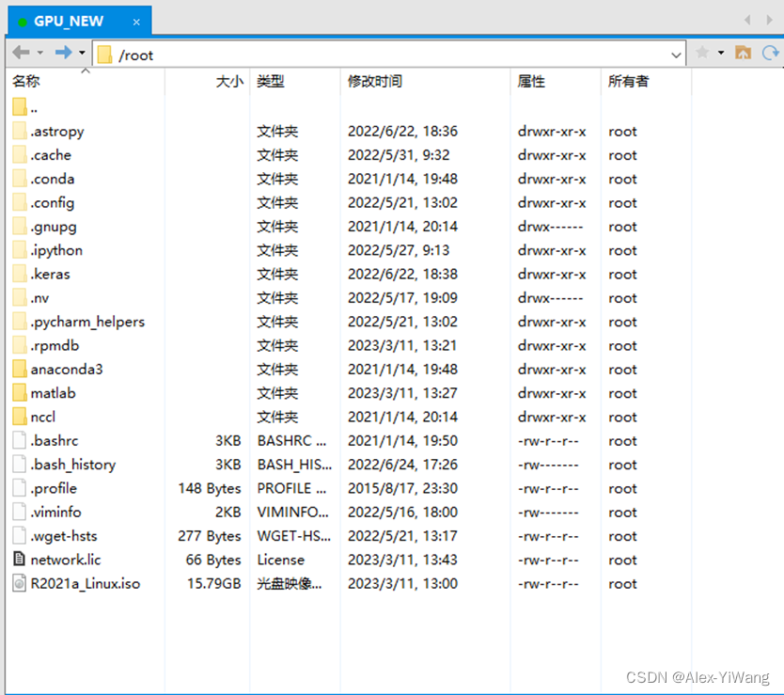Screen dimensions: 784x695
Task: Click the /root path input field
Action: tap(389, 55)
